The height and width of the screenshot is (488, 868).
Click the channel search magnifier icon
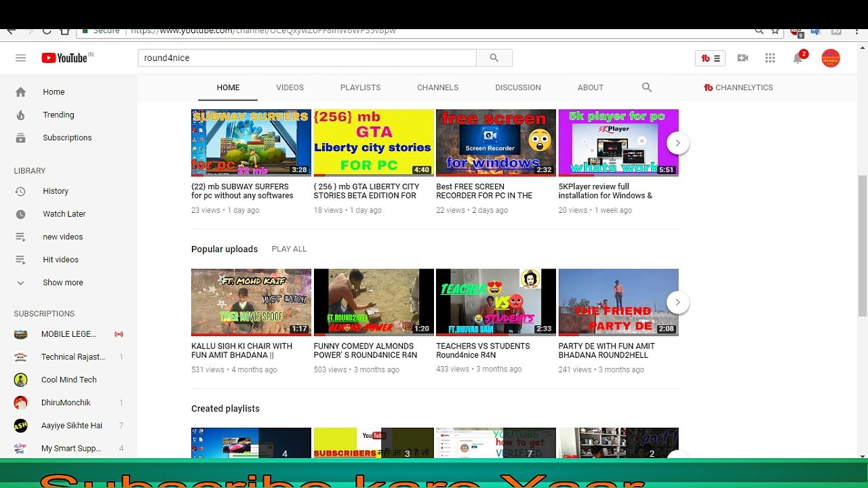(x=647, y=87)
